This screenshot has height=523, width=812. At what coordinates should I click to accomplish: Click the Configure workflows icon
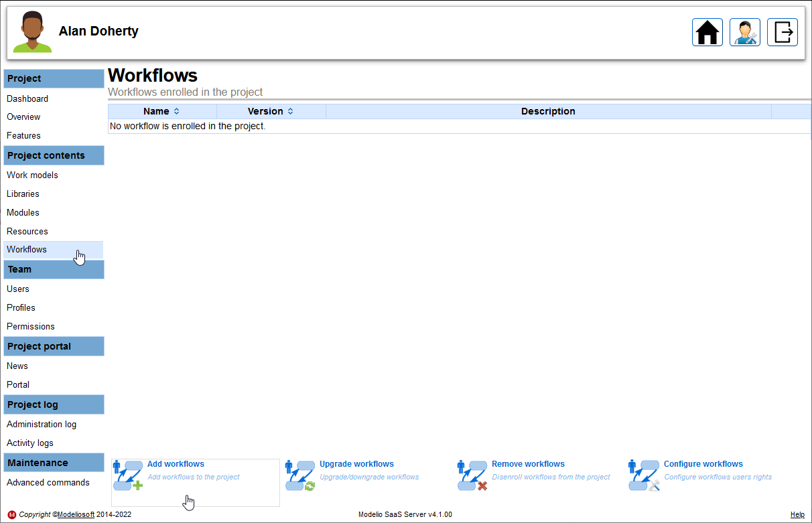pos(645,475)
